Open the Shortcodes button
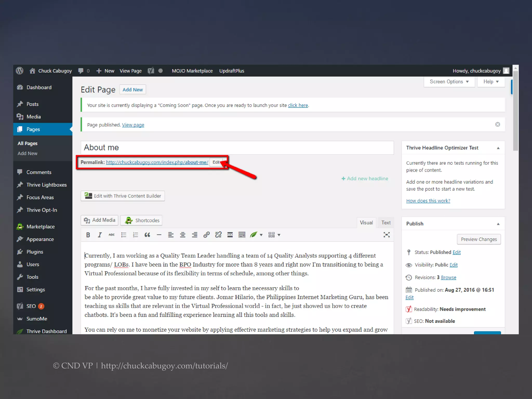 141,220
